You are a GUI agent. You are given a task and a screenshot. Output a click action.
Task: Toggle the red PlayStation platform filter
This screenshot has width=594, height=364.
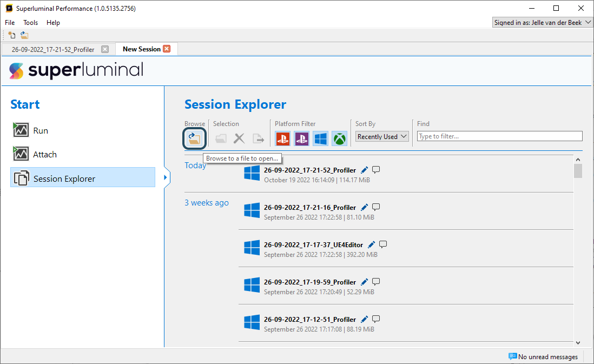click(x=283, y=138)
